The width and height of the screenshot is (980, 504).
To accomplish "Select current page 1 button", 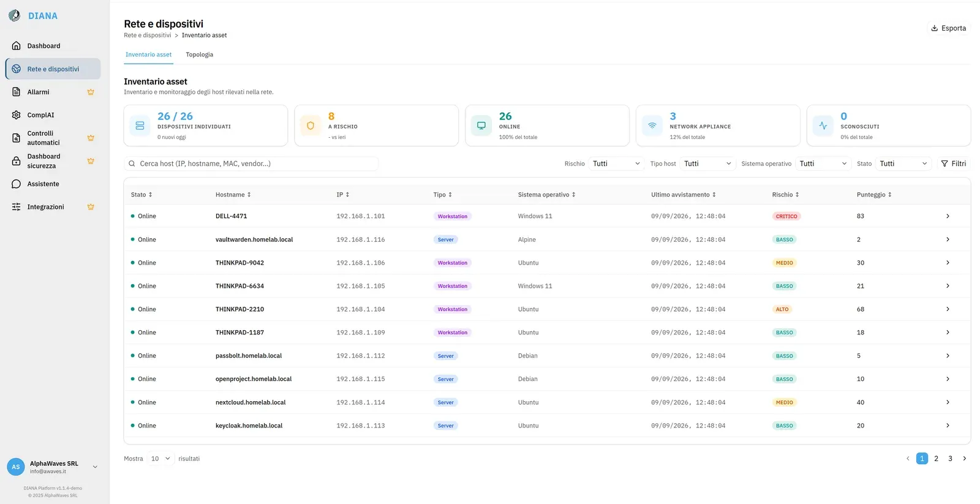I will pos(922,459).
